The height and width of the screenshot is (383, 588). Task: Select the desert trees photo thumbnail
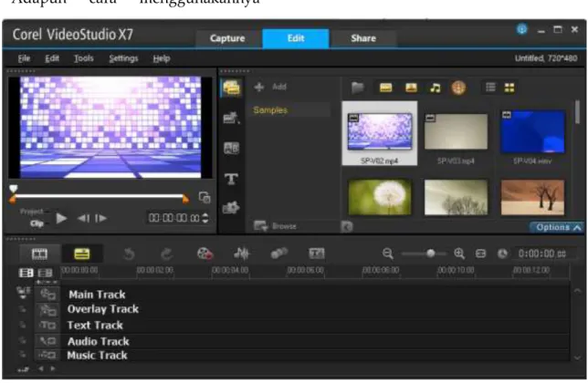click(532, 197)
